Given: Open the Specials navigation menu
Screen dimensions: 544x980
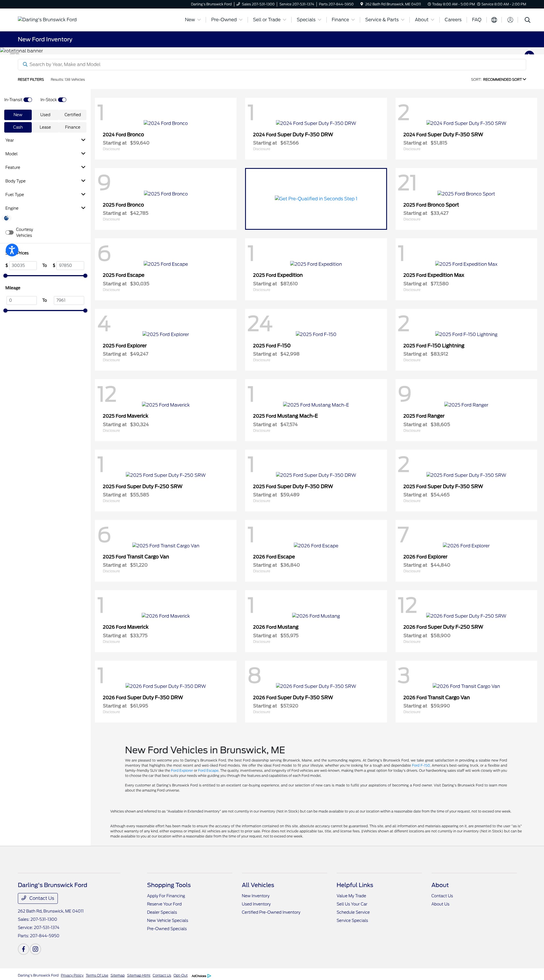Looking at the screenshot, I should click(309, 20).
